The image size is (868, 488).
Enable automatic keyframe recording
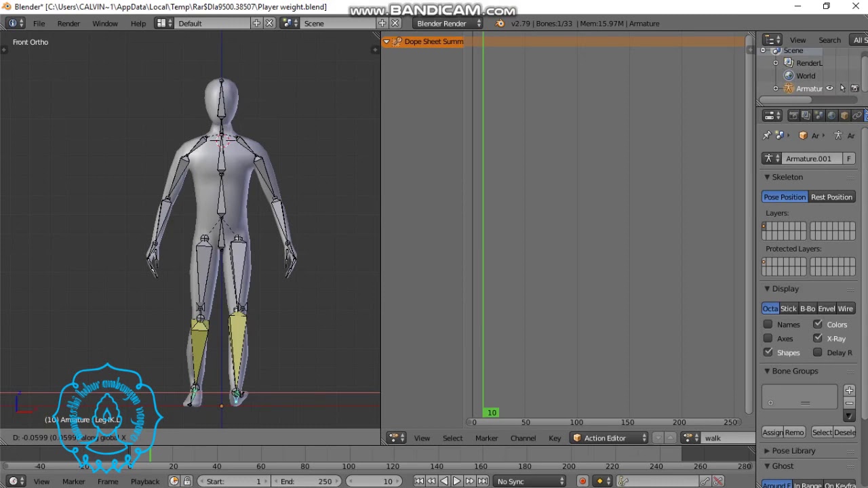click(582, 481)
